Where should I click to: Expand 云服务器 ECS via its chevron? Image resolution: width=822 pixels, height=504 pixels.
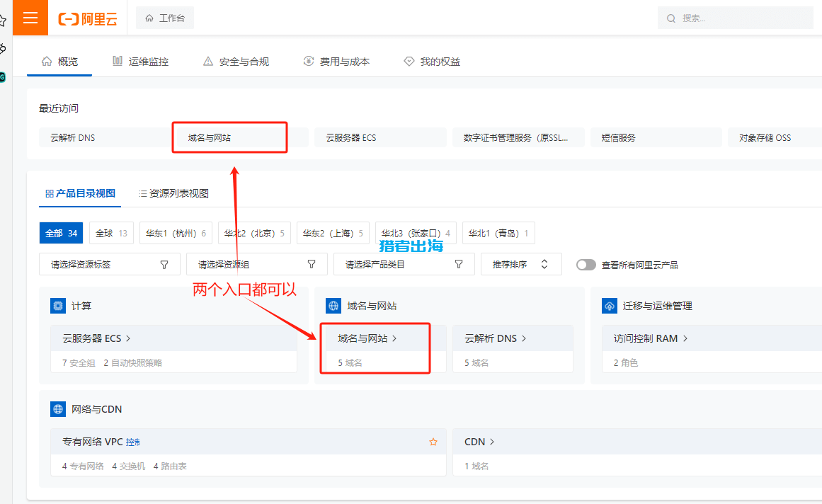click(x=128, y=338)
